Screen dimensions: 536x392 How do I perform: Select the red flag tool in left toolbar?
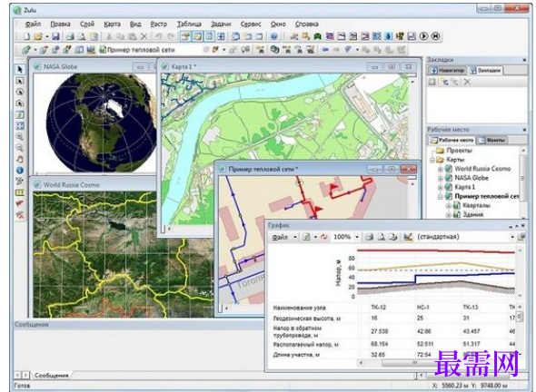(x=20, y=204)
